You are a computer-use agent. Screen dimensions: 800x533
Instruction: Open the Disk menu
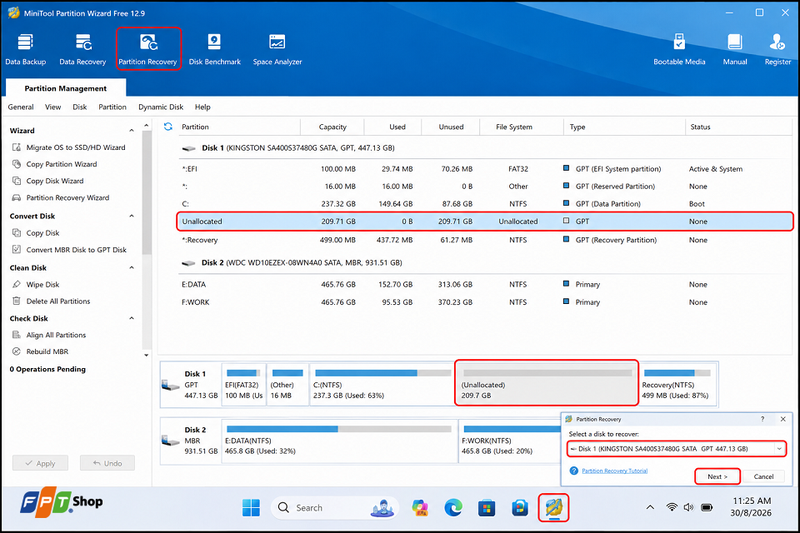click(80, 107)
